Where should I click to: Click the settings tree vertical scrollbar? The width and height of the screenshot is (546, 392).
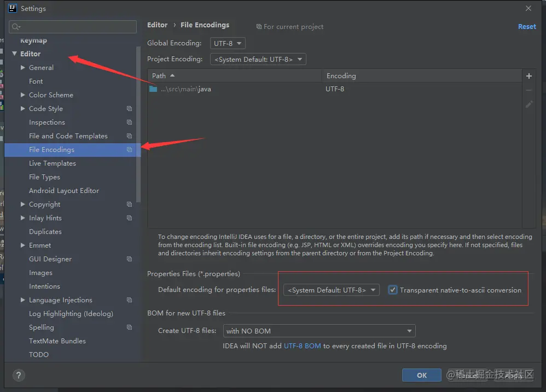(138, 124)
